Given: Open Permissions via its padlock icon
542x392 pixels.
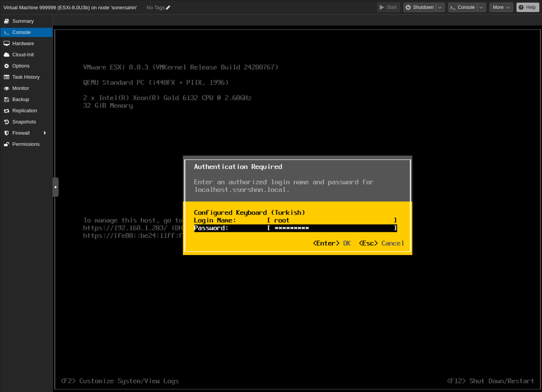Looking at the screenshot, I should pos(7,144).
